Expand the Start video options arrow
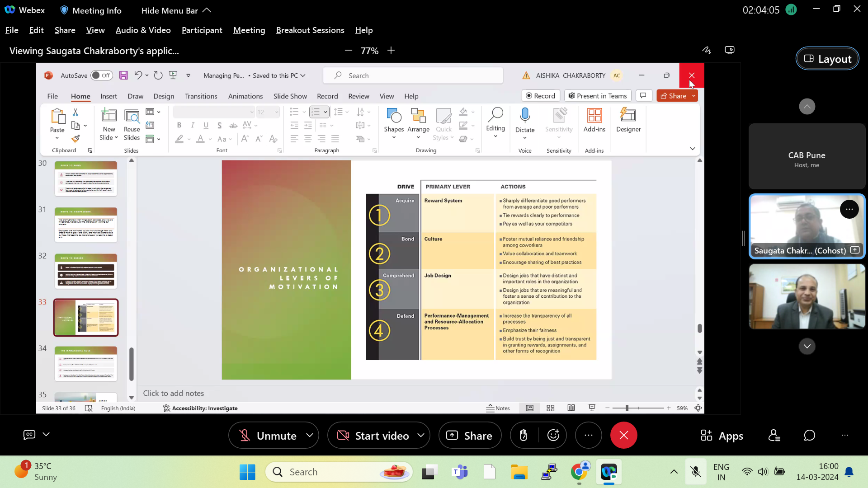The image size is (868, 488). tap(421, 436)
